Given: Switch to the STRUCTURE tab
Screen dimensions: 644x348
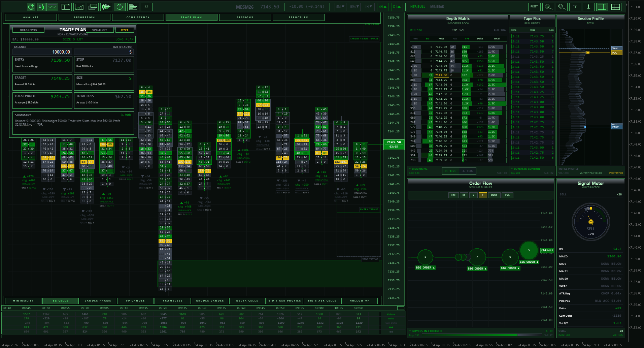Looking at the screenshot, I should click(298, 17).
